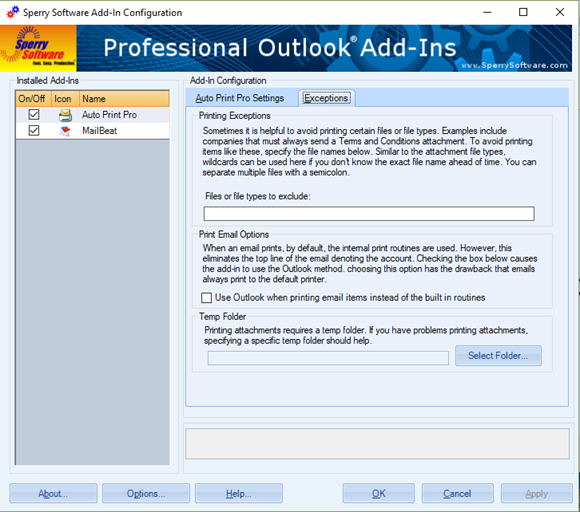Screen dimensions: 580x512
Task: Switch to Auto Print Pro Settings tab
Action: (x=240, y=98)
